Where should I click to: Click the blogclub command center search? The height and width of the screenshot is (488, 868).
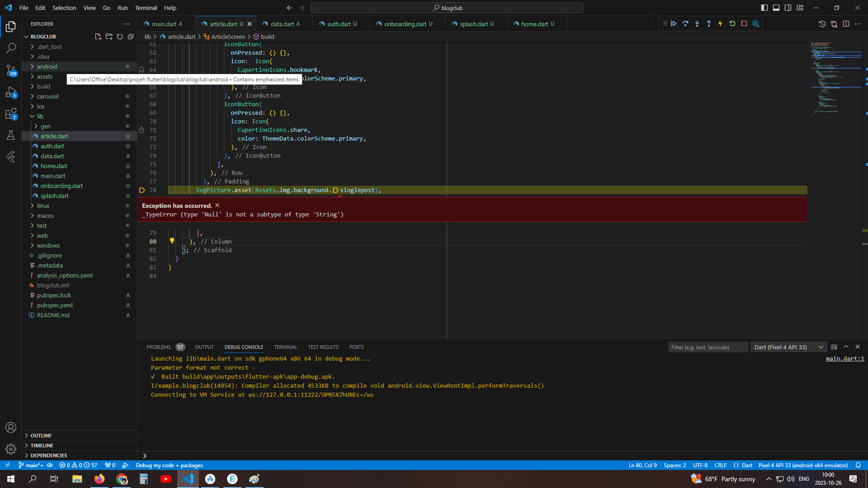tap(447, 8)
